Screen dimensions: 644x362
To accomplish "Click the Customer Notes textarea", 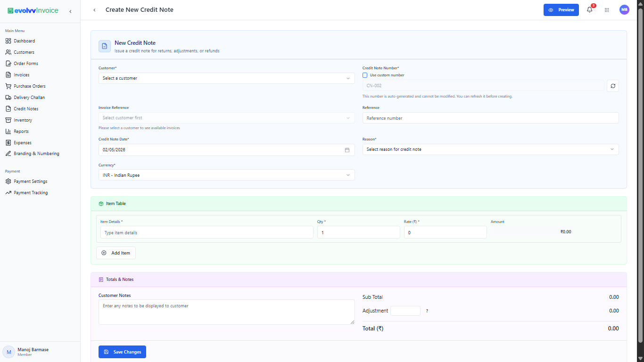I will [226, 312].
